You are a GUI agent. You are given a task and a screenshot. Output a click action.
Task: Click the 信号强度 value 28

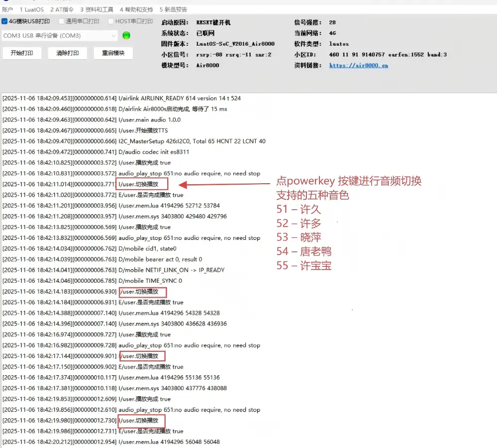[332, 22]
